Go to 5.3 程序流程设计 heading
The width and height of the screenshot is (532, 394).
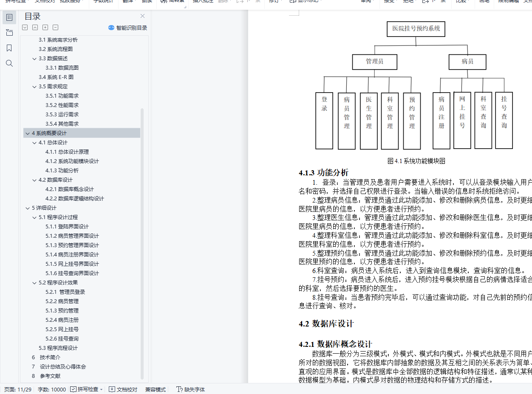pyautogui.click(x=58, y=348)
